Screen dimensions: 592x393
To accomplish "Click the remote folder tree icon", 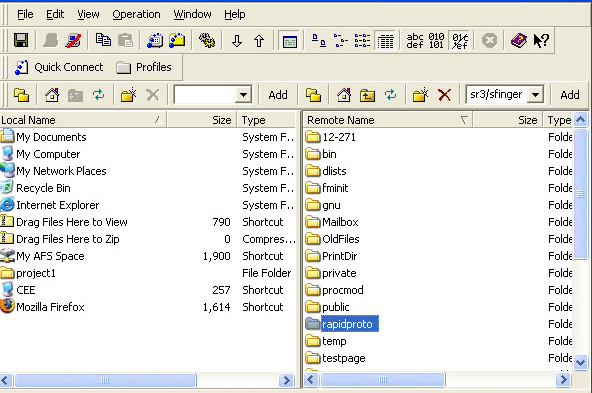I will (314, 95).
